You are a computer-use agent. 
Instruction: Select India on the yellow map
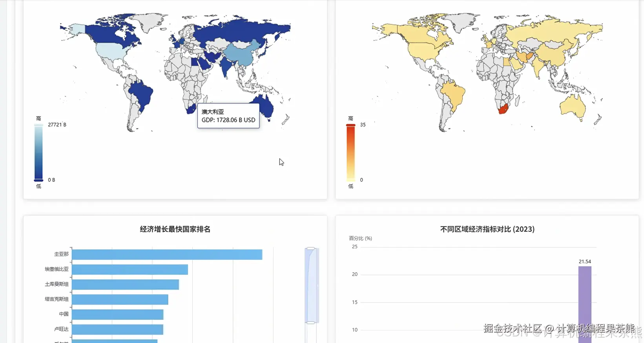click(538, 67)
